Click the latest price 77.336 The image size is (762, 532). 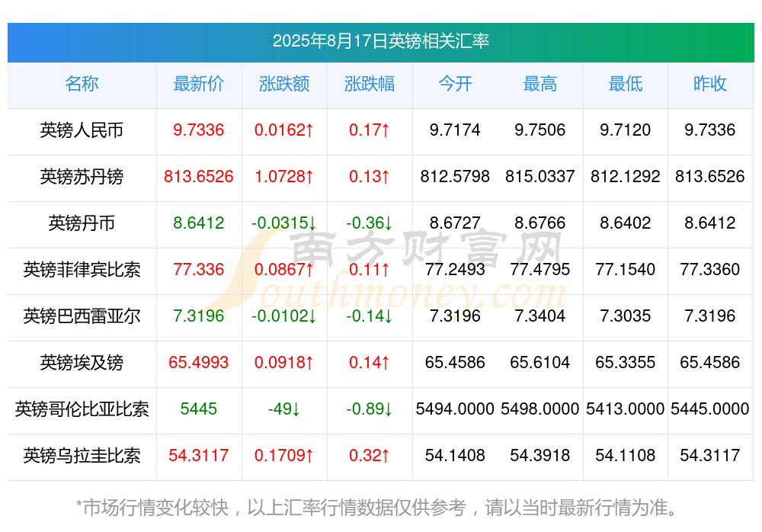point(198,269)
